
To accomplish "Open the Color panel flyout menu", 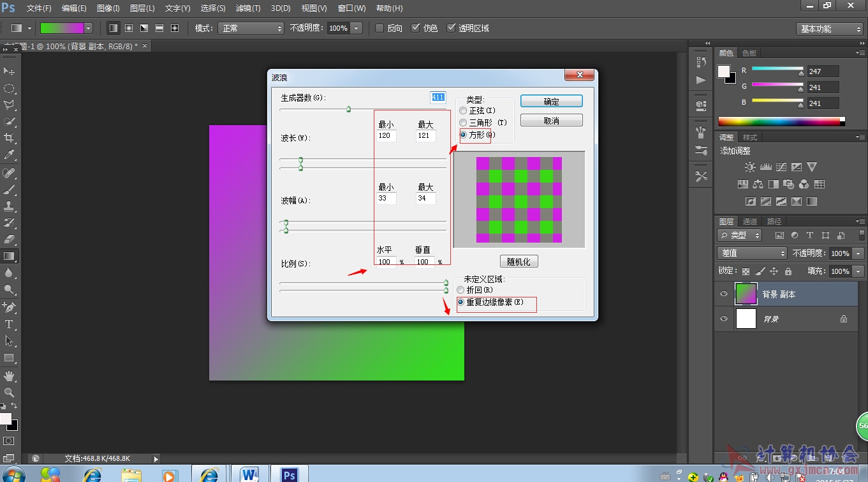I will (860, 53).
